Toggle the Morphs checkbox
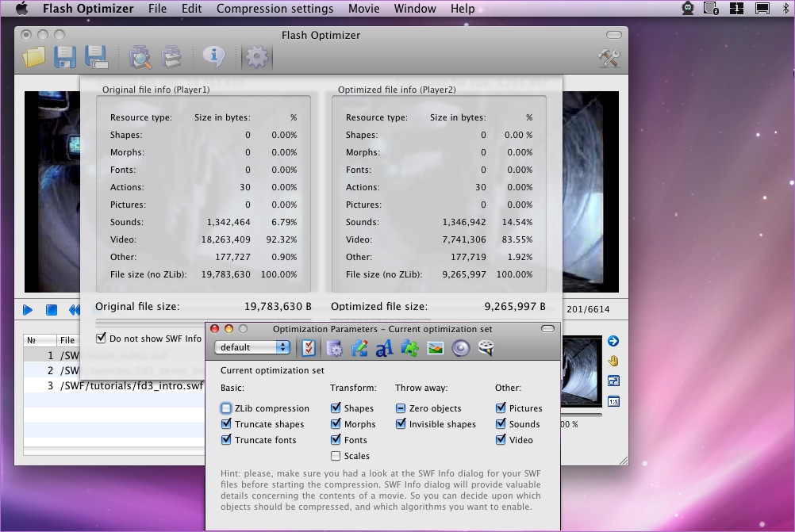 coord(336,423)
